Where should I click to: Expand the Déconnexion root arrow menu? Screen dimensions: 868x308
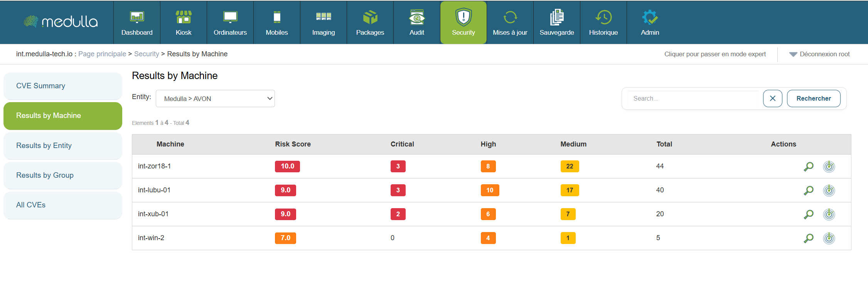[x=793, y=54]
